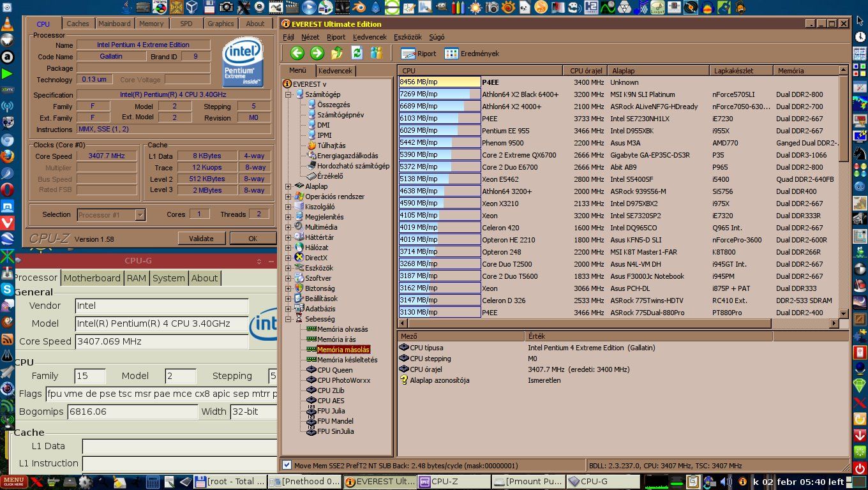The width and height of the screenshot is (868, 490).
Task: Click the volume speaker tray icon
Action: [x=726, y=482]
